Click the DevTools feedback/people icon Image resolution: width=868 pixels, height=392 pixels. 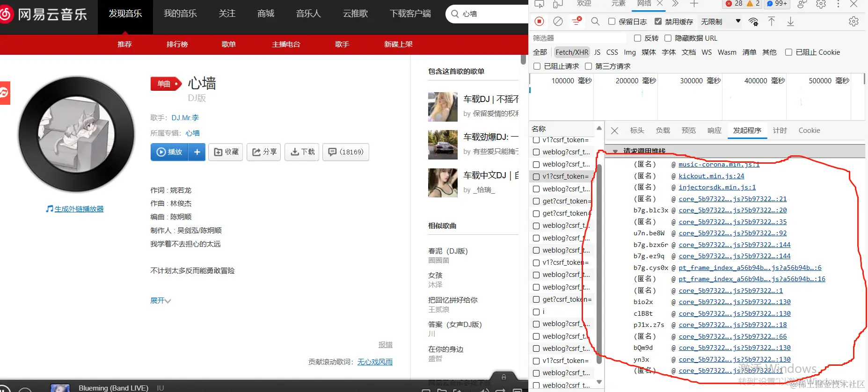[802, 4]
